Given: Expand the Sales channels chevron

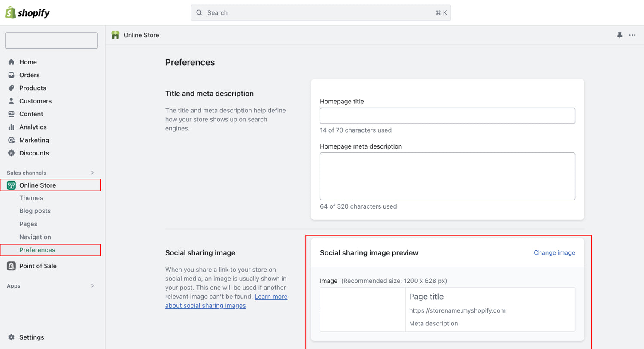Looking at the screenshot, I should click(x=92, y=173).
